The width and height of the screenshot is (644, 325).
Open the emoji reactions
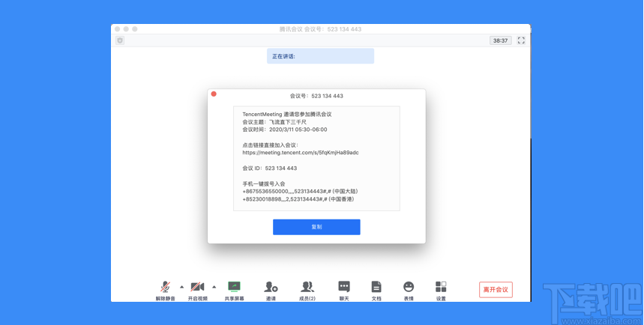(409, 291)
